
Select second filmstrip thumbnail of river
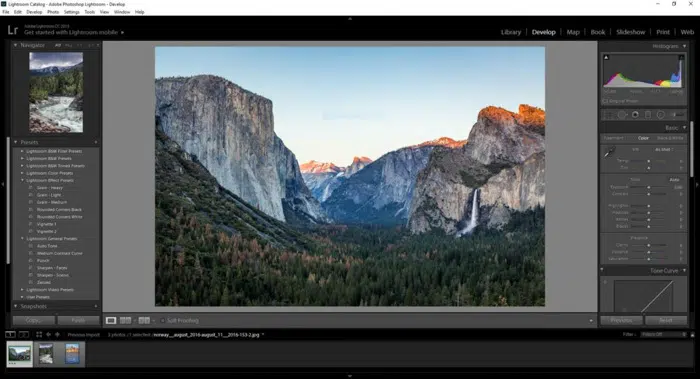tap(46, 354)
